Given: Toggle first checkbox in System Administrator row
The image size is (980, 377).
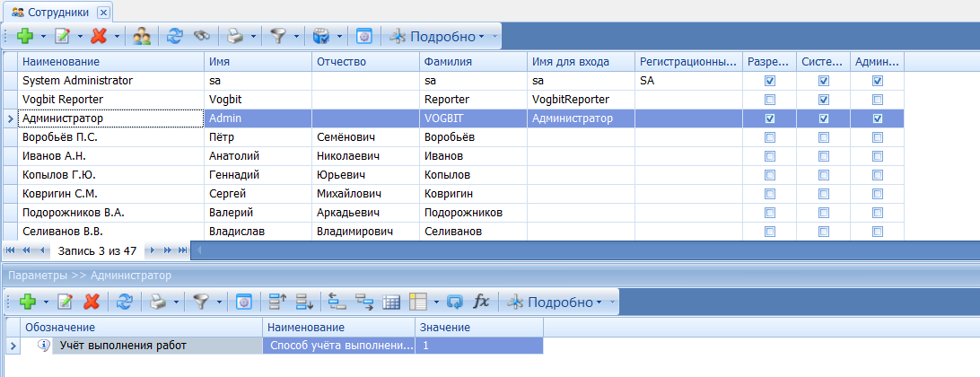Looking at the screenshot, I should point(769,81).
